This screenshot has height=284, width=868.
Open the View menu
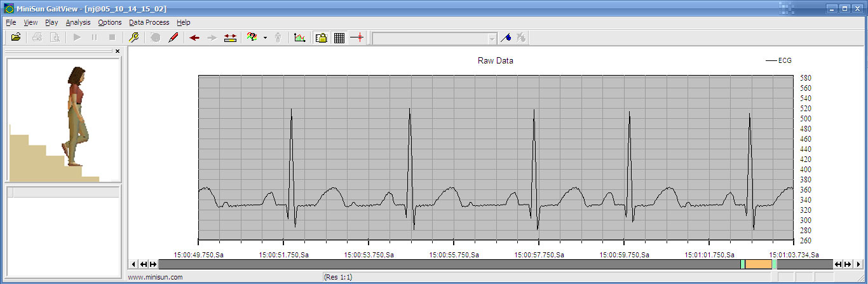tap(31, 22)
